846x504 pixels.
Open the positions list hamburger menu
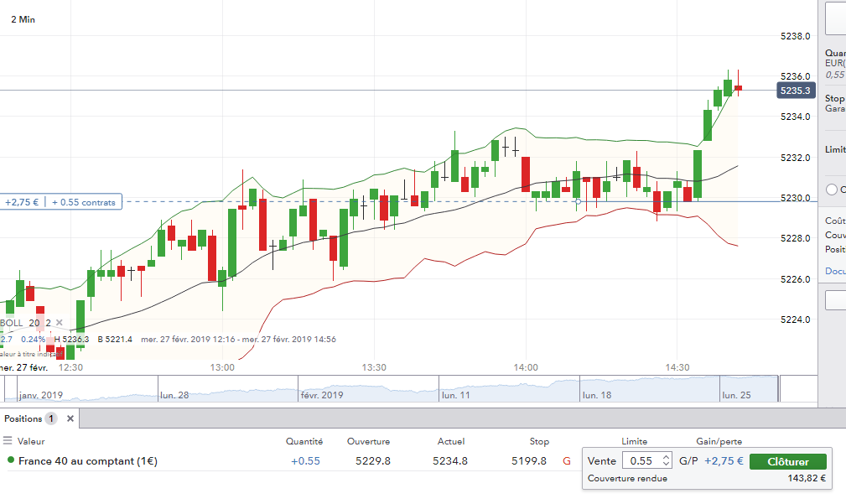[8, 441]
